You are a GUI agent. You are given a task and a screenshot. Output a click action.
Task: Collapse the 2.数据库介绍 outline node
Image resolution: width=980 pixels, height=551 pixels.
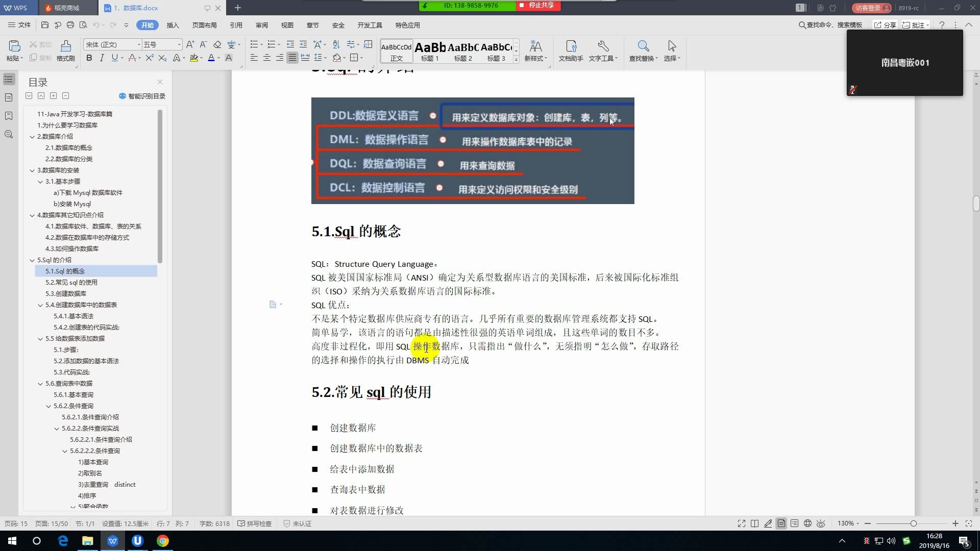tap(32, 136)
